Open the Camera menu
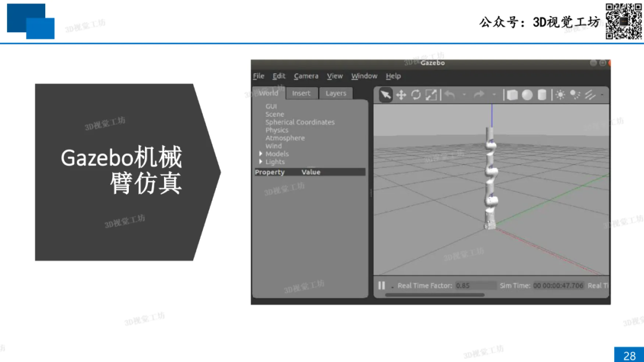644x362 pixels. tap(306, 76)
